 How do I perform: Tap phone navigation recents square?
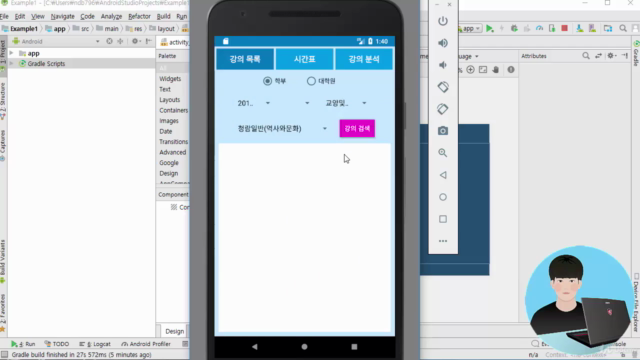click(354, 347)
